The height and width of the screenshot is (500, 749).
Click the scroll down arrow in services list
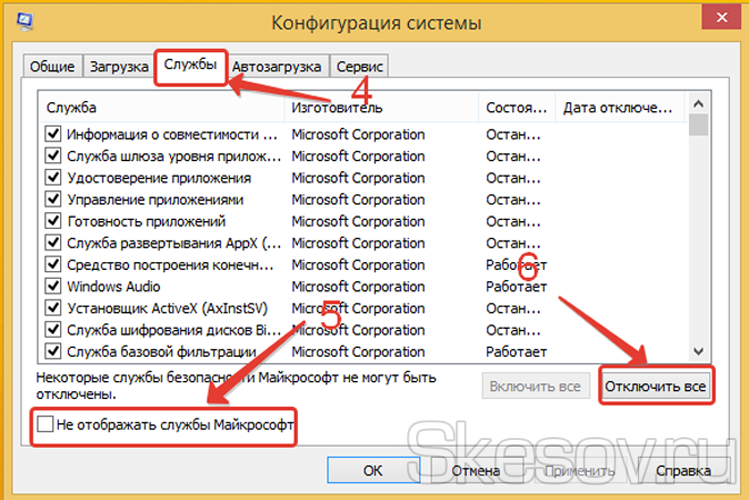[x=699, y=351]
